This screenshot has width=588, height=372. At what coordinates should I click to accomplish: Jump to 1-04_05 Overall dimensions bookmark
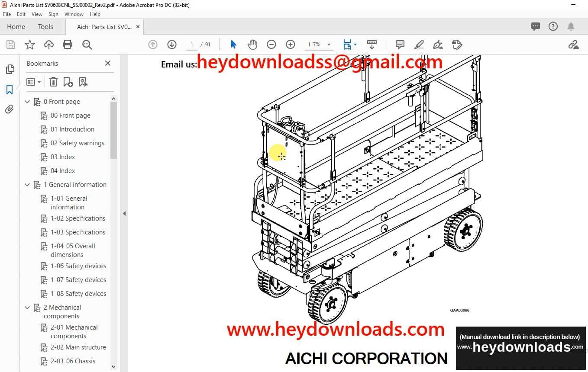(73, 250)
